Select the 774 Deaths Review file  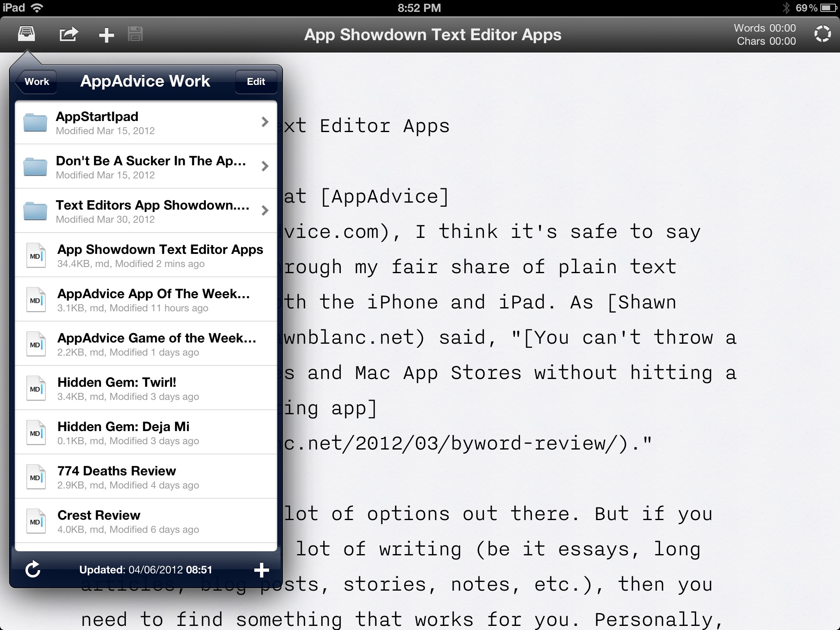tap(146, 477)
